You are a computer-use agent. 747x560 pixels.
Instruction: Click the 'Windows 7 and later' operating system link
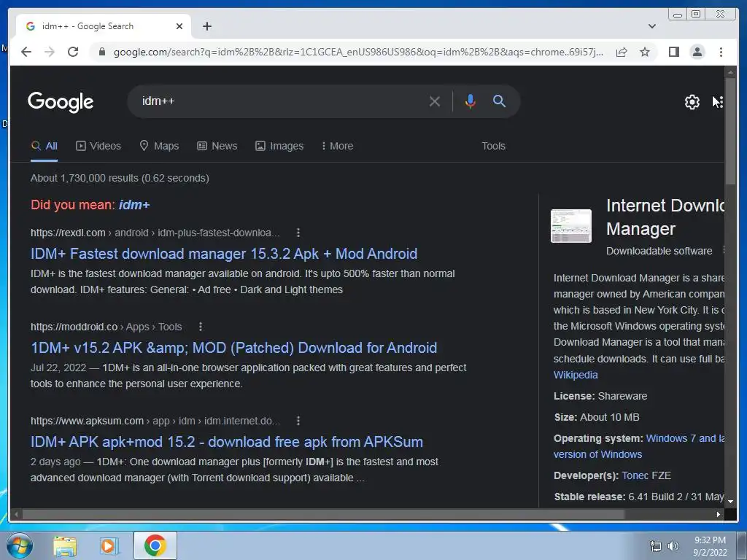coord(685,438)
